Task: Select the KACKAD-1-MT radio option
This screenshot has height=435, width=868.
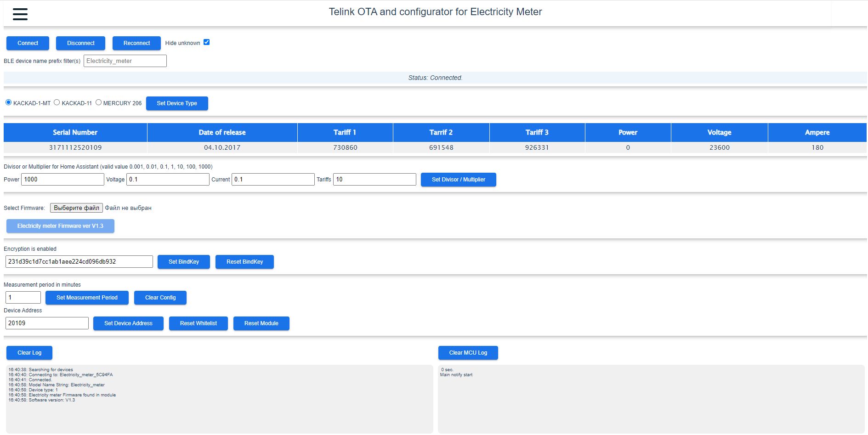Action: coord(8,102)
